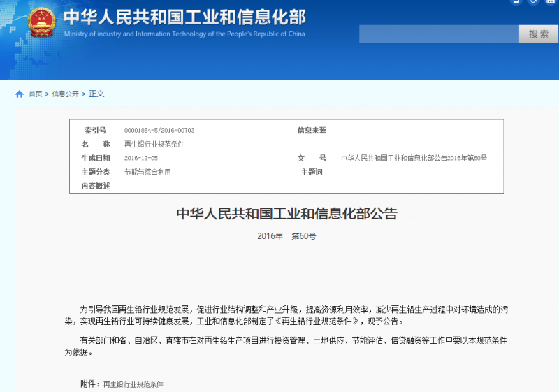Select document number text ending 2016年第60号 in table
Viewport: 559px width, 392px height.
pyautogui.click(x=414, y=158)
